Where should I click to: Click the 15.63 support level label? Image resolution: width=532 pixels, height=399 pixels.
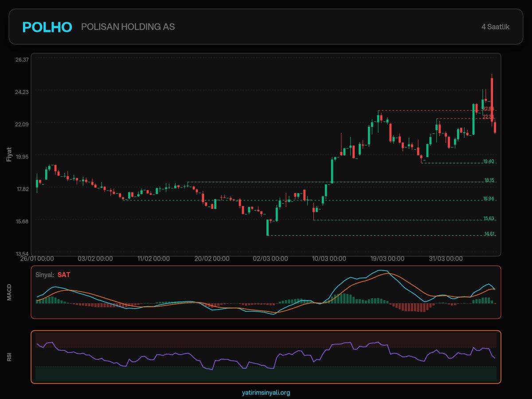[x=489, y=219]
